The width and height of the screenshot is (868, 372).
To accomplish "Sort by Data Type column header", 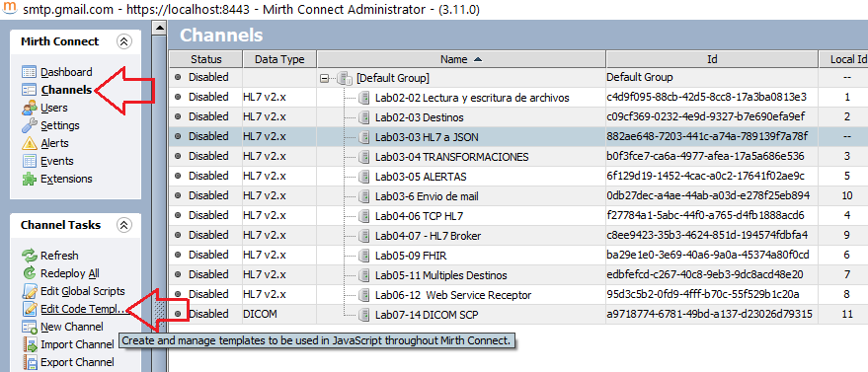I will tap(279, 59).
